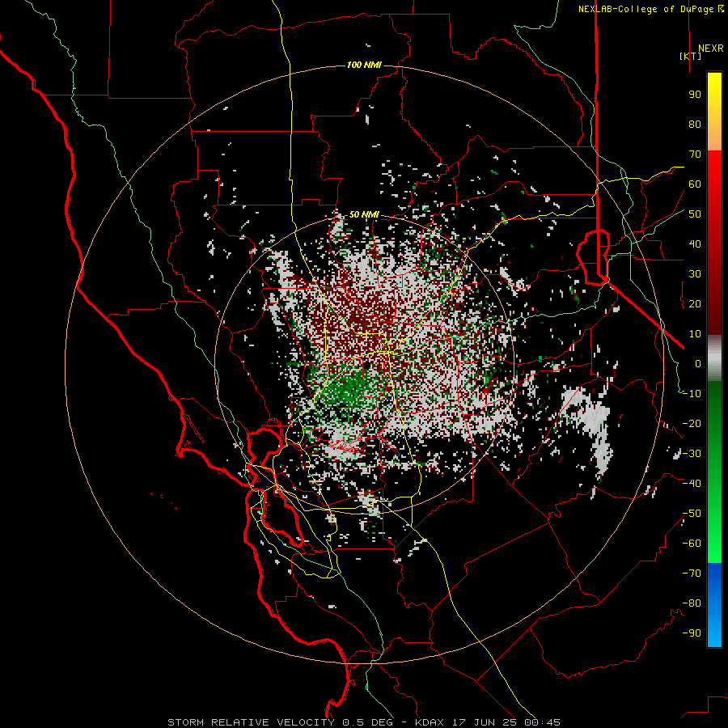This screenshot has height=728, width=728.
Task: Click the -20 value on the velocity scale
Action: pyautogui.click(x=692, y=423)
